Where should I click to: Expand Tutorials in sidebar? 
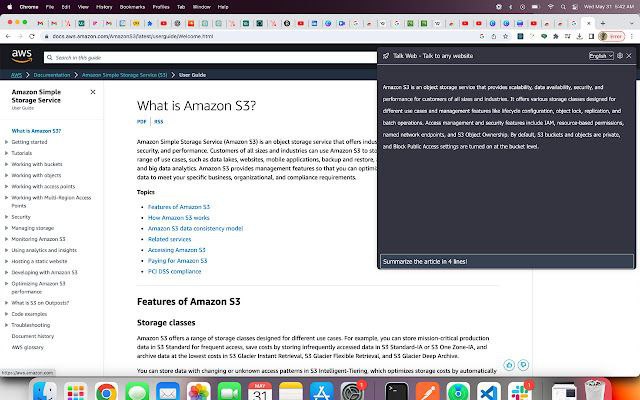tap(7, 153)
